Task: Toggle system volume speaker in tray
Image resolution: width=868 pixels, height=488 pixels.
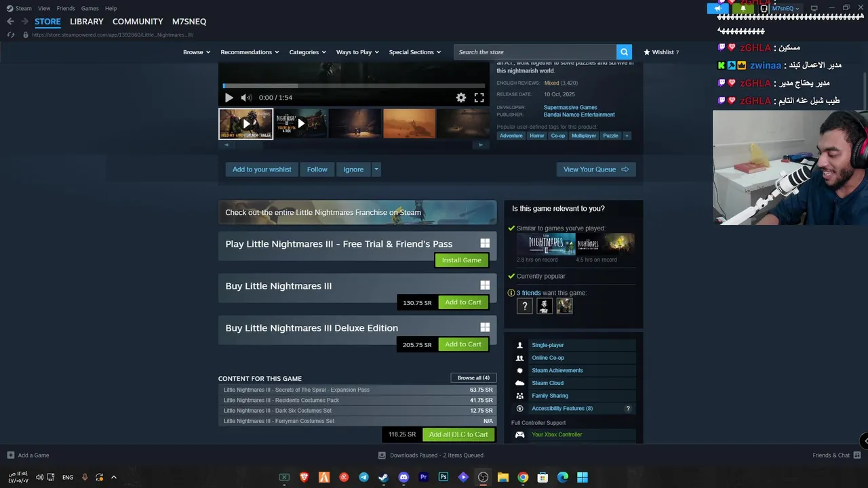Action: coord(39,477)
